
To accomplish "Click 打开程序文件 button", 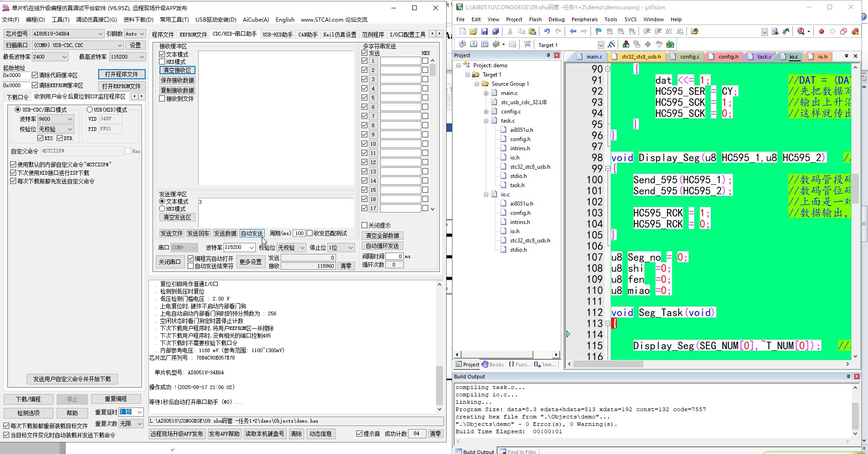I will (122, 74).
